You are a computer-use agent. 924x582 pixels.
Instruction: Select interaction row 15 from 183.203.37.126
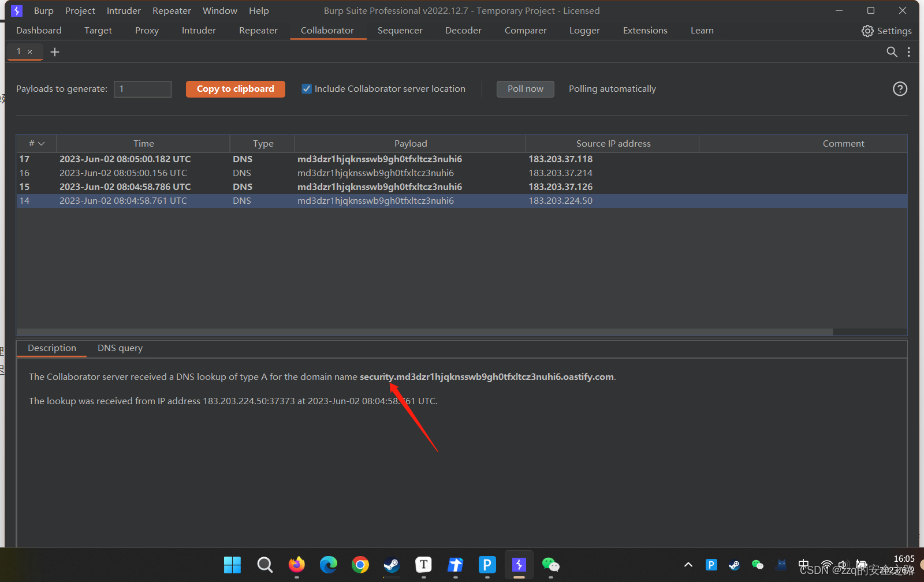click(x=462, y=187)
